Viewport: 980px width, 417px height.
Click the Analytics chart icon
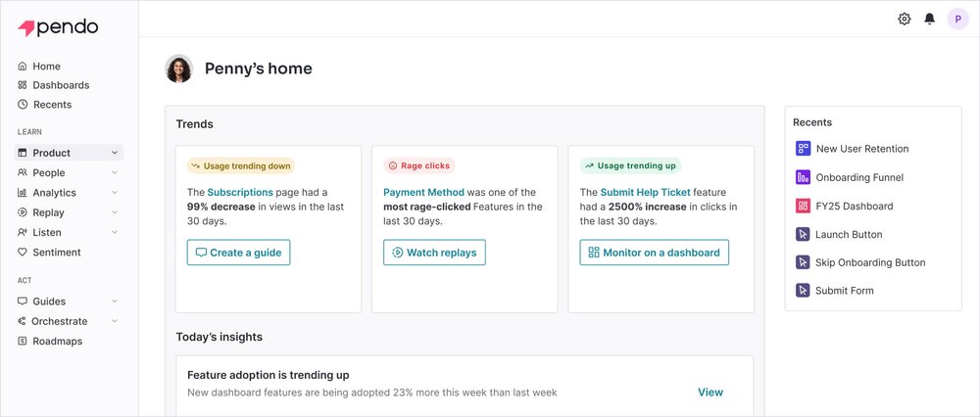click(x=23, y=193)
